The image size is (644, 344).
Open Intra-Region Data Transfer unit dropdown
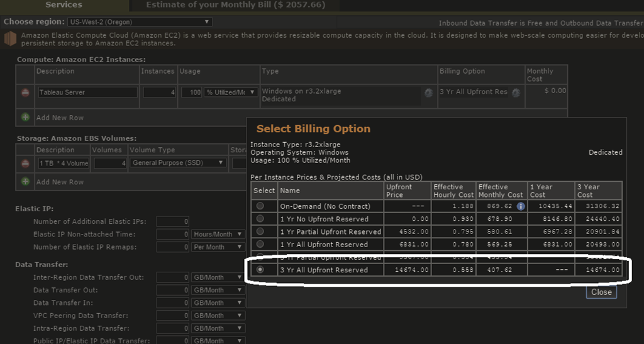[218, 328]
